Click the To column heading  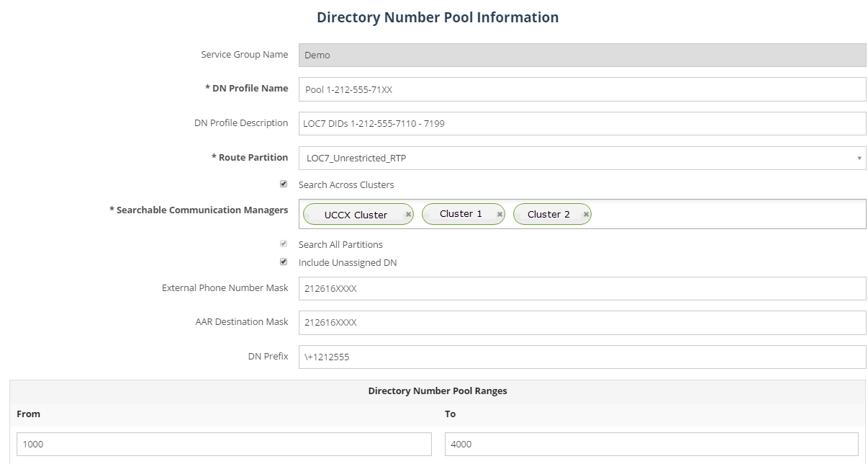451,414
